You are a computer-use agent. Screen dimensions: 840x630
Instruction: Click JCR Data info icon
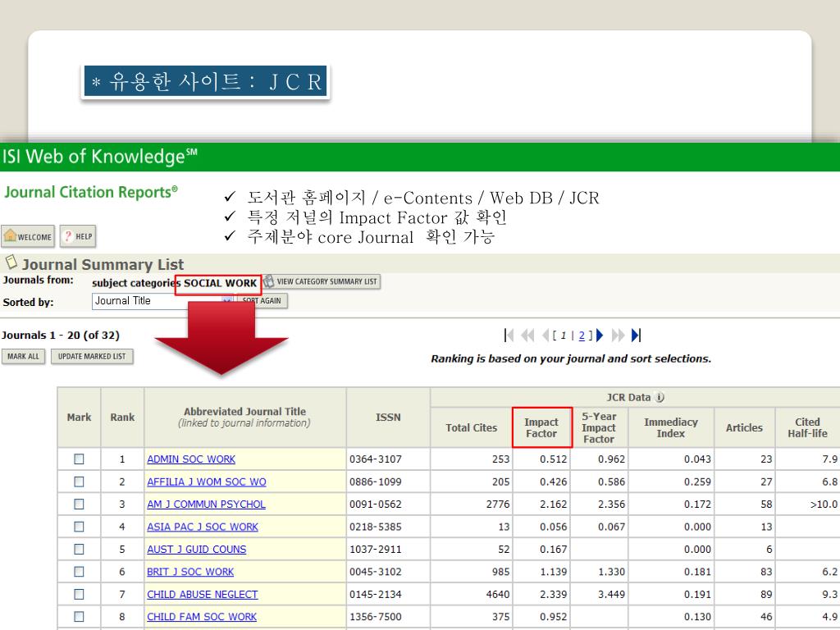[x=660, y=398]
